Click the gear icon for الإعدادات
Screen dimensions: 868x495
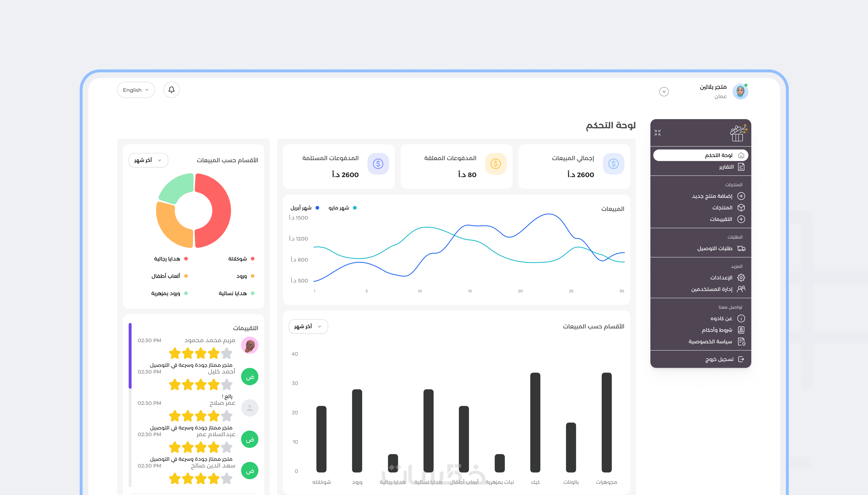point(741,277)
